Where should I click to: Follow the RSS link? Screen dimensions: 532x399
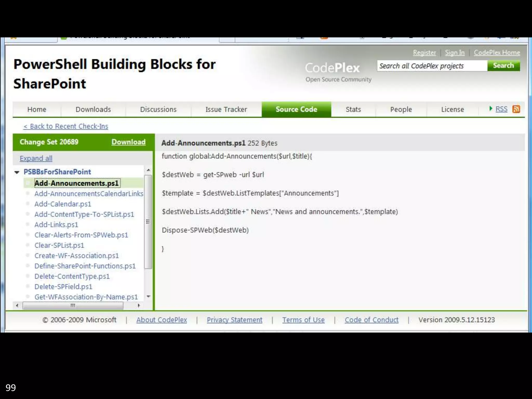[x=501, y=109]
